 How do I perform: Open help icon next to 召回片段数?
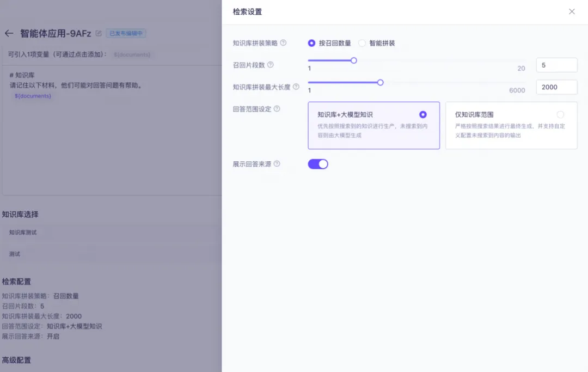(271, 64)
